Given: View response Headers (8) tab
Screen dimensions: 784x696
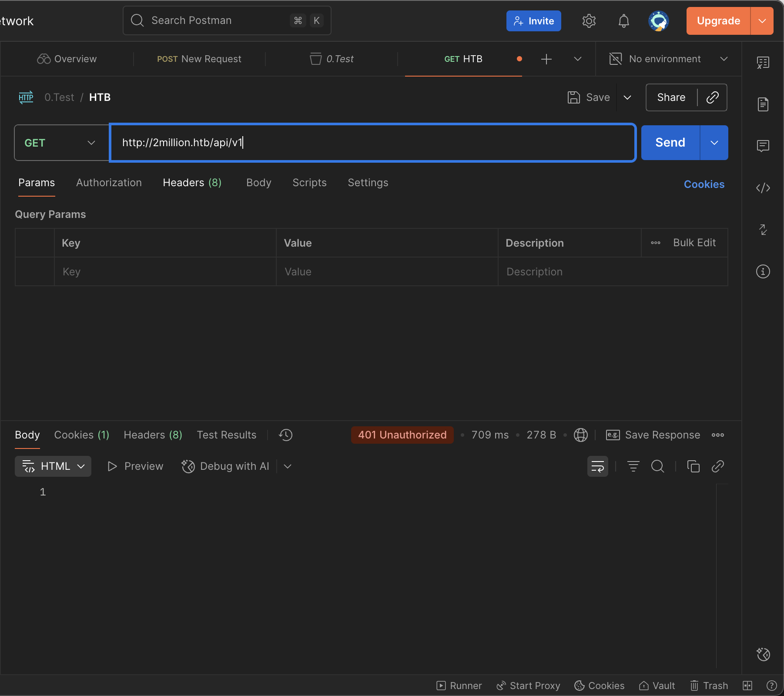Looking at the screenshot, I should [x=153, y=435].
